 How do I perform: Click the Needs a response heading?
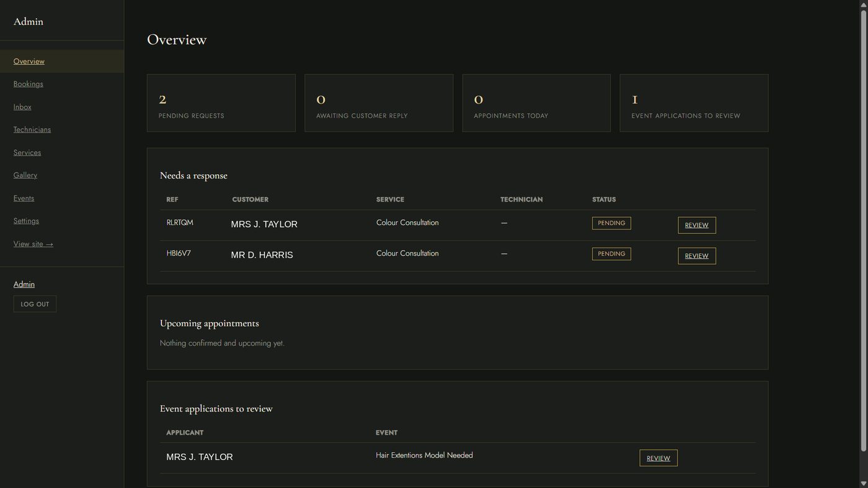[193, 175]
